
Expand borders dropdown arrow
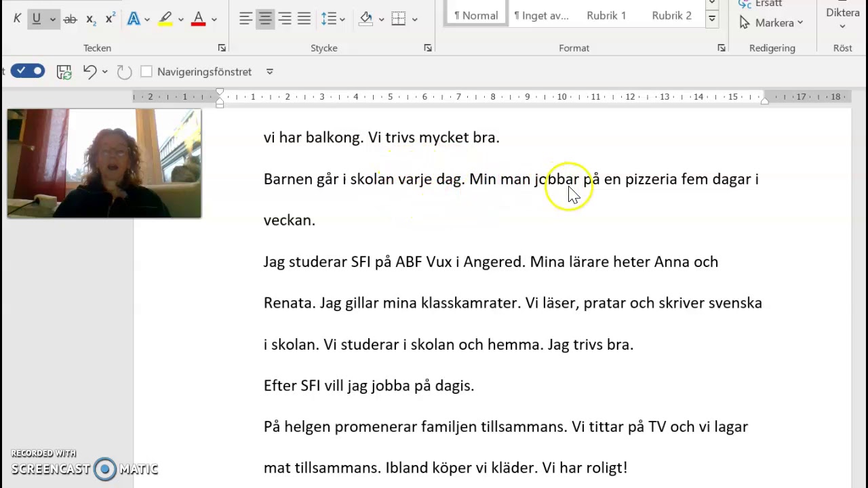coord(414,19)
